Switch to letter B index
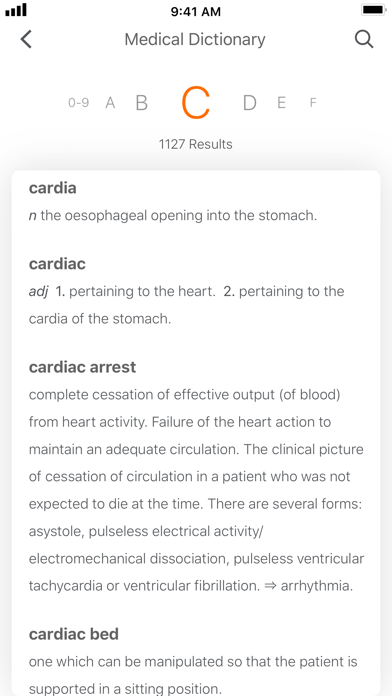Screen dimensions: 392x696 [142, 103]
